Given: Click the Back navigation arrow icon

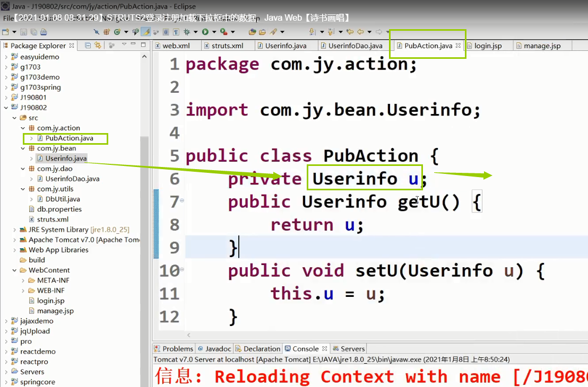Looking at the screenshot, I should click(x=360, y=32).
